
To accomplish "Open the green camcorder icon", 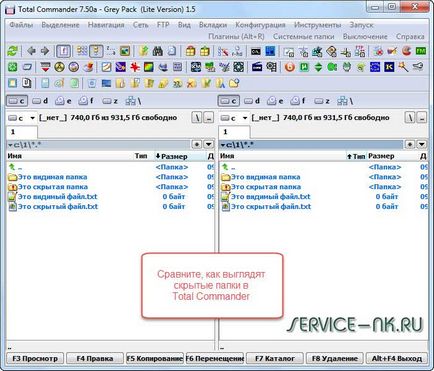I will point(332,67).
